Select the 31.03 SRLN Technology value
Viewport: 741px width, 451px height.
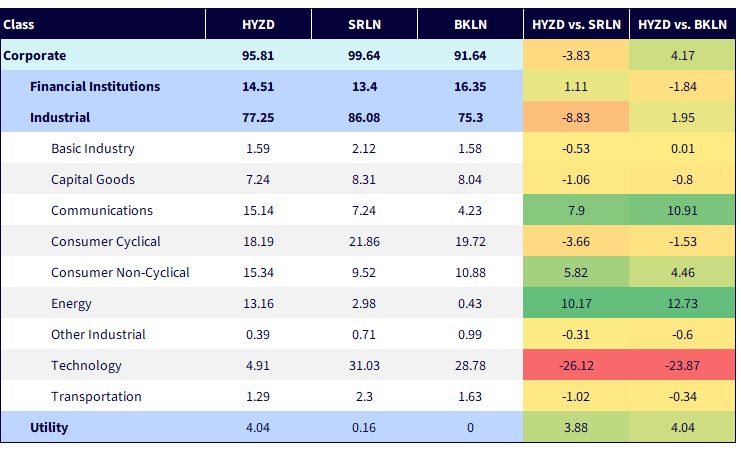pos(364,365)
